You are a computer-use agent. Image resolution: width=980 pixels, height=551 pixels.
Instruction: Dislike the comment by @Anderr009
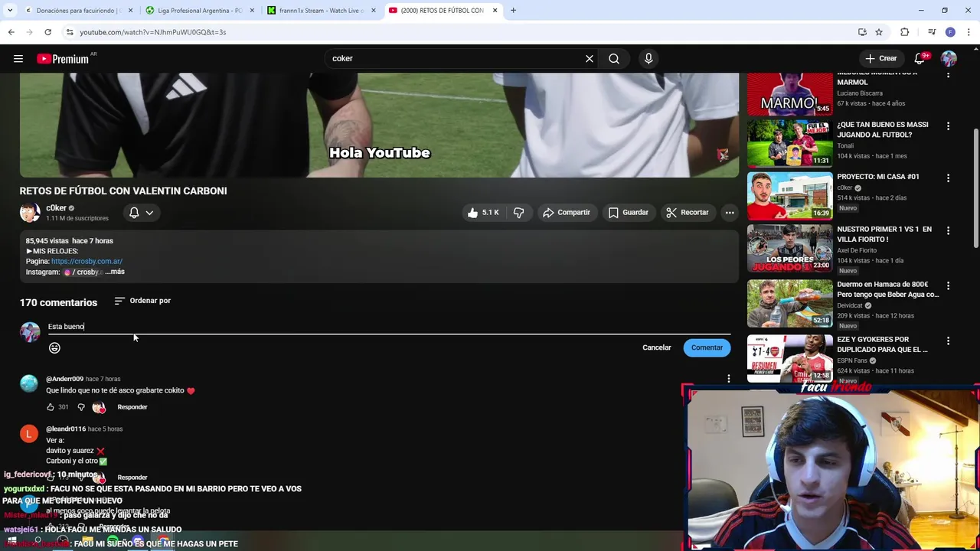81,407
